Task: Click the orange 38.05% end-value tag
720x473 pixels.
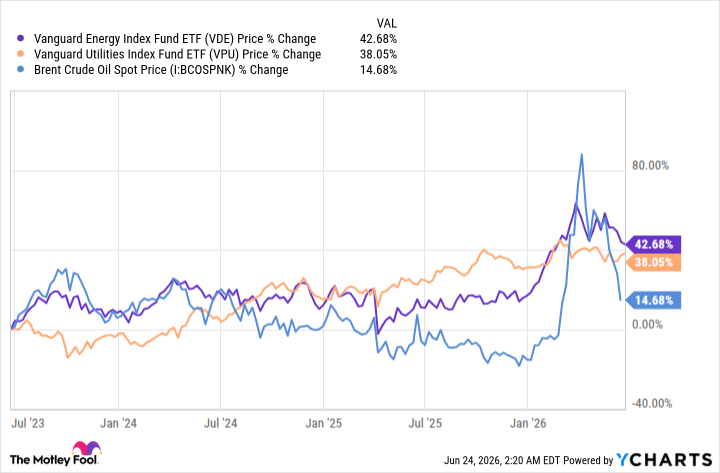Action: click(x=653, y=263)
